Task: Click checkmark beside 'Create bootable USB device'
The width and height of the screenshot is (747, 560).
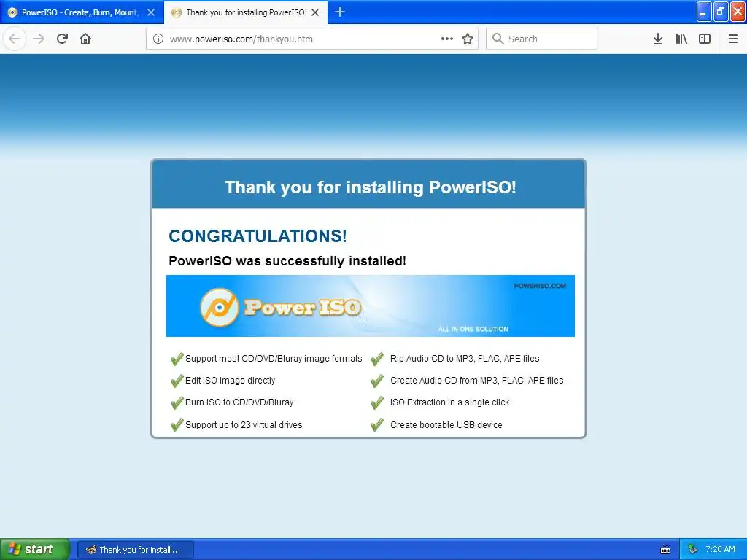Action: 377,424
